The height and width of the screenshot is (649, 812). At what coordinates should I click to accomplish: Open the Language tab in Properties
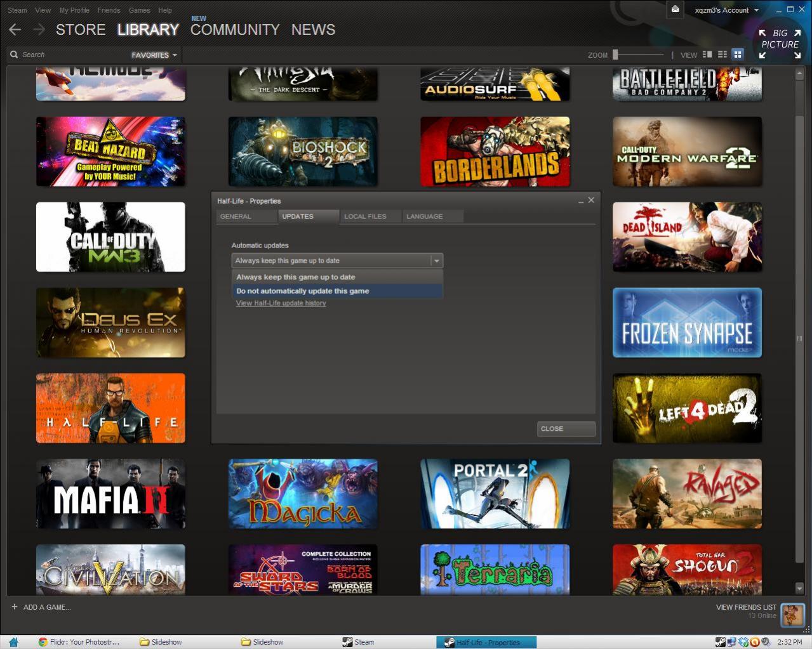click(424, 216)
